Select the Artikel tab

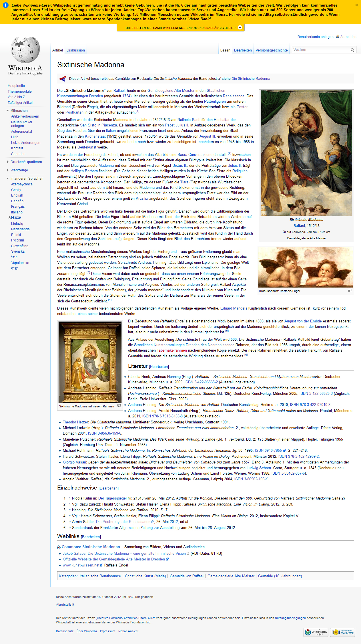[57, 50]
